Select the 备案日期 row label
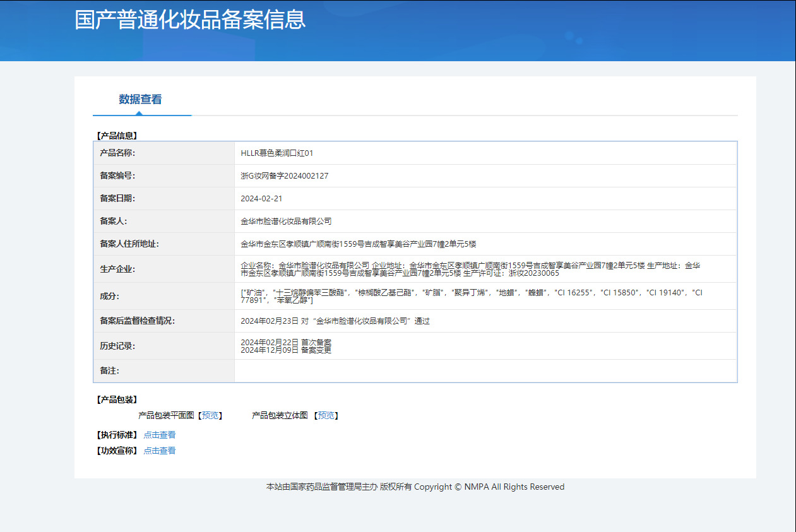This screenshot has height=532, width=796. [117, 199]
